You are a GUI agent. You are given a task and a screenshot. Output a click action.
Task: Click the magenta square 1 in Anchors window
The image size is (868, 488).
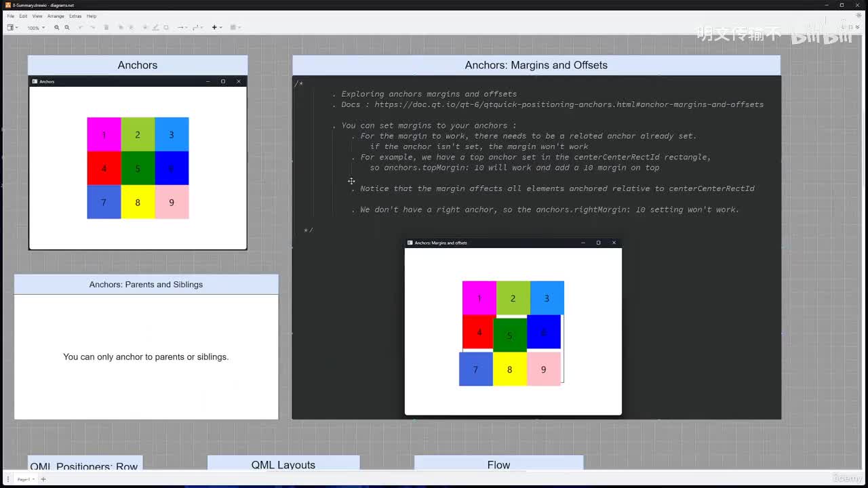(x=104, y=134)
